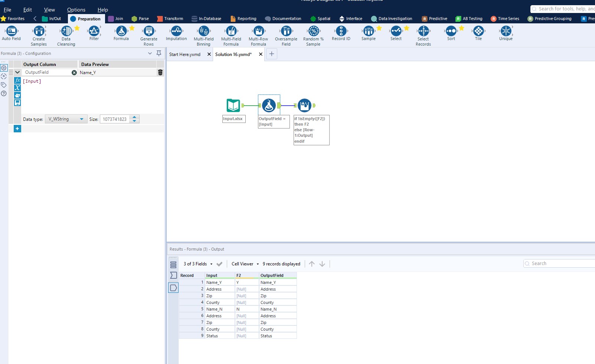Open the Data type V_WString dropdown
The width and height of the screenshot is (595, 364).
(x=66, y=119)
